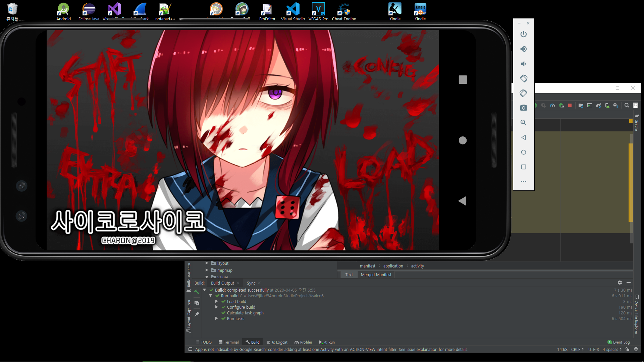This screenshot has width=644, height=362.
Task: Sync project with Gradle files
Action: pos(598,105)
